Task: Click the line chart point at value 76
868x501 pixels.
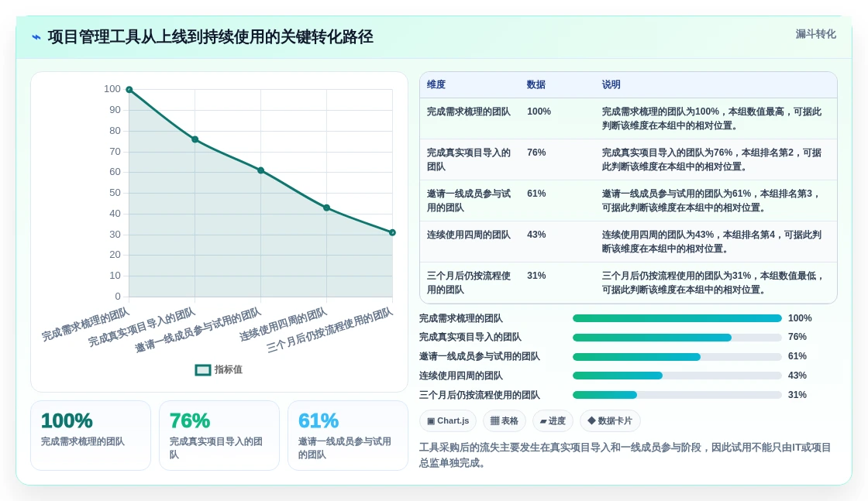Action: [x=195, y=139]
